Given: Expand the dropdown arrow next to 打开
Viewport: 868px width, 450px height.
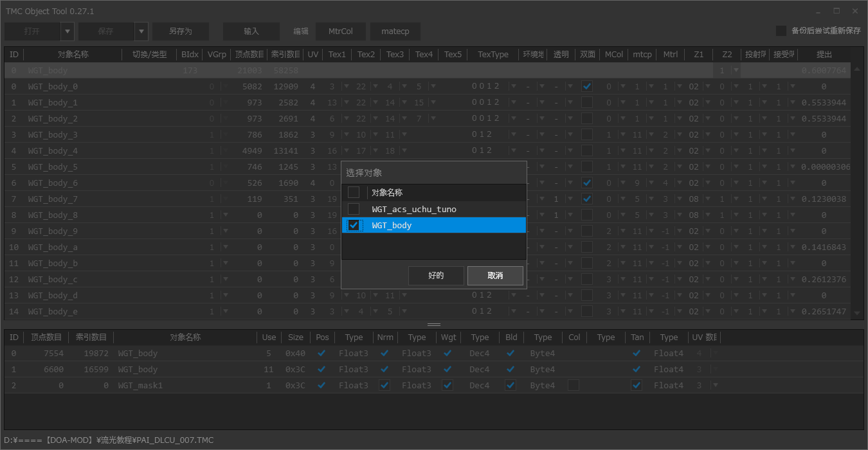Looking at the screenshot, I should click(68, 31).
